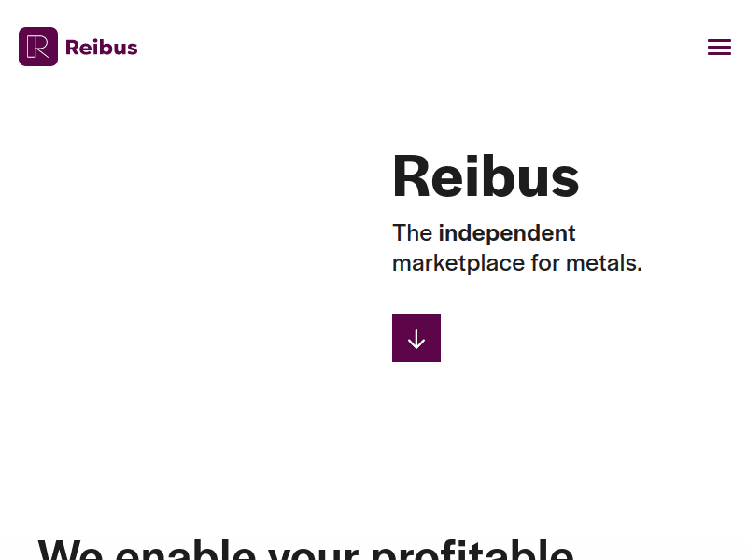
Task: Click the scroll-down button below the tagline
Action: [416, 338]
